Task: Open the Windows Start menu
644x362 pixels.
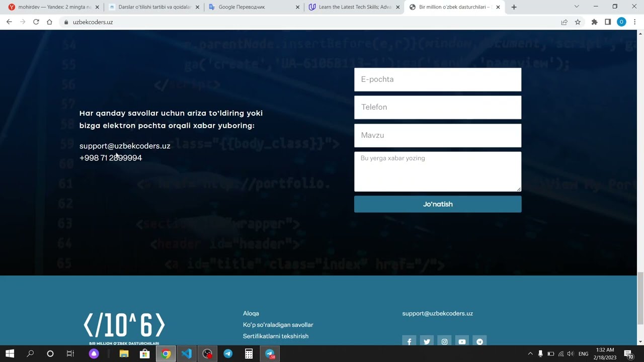Action: click(10, 354)
